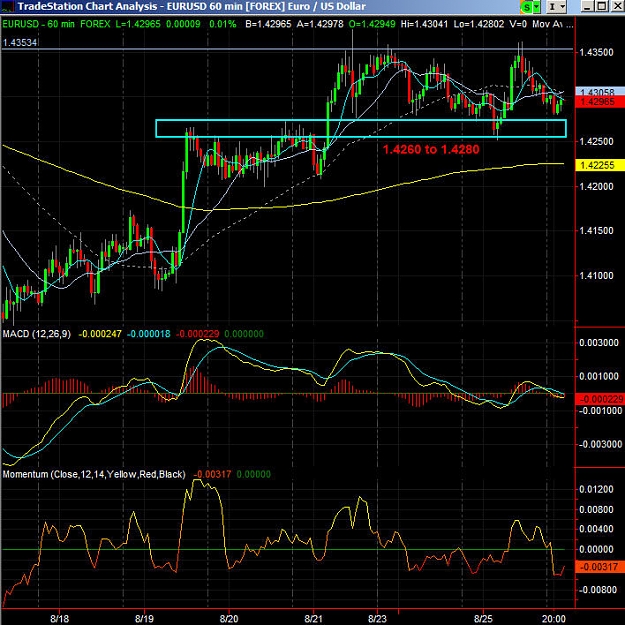
Task: Click the green S symbol-link icon
Action: 527,7
